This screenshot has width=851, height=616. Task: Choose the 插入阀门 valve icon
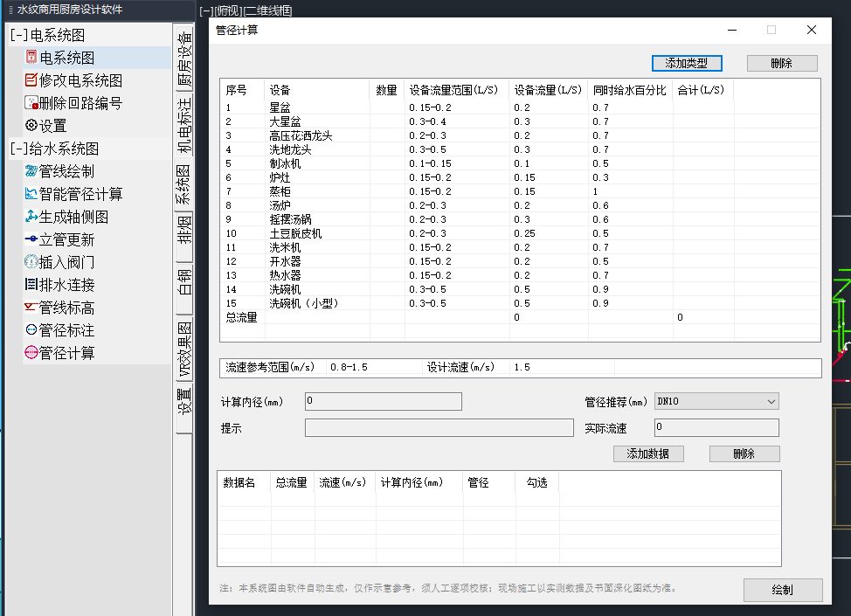31,261
